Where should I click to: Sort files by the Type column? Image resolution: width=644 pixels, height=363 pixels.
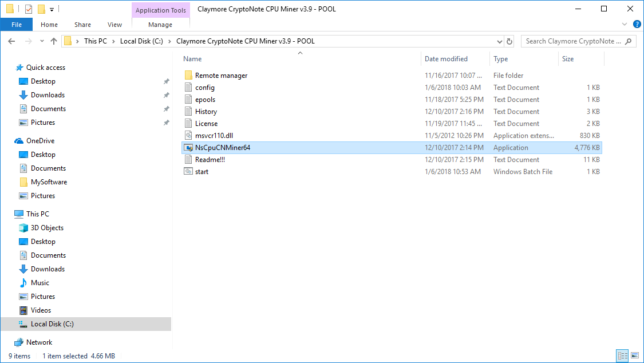pos(501,59)
